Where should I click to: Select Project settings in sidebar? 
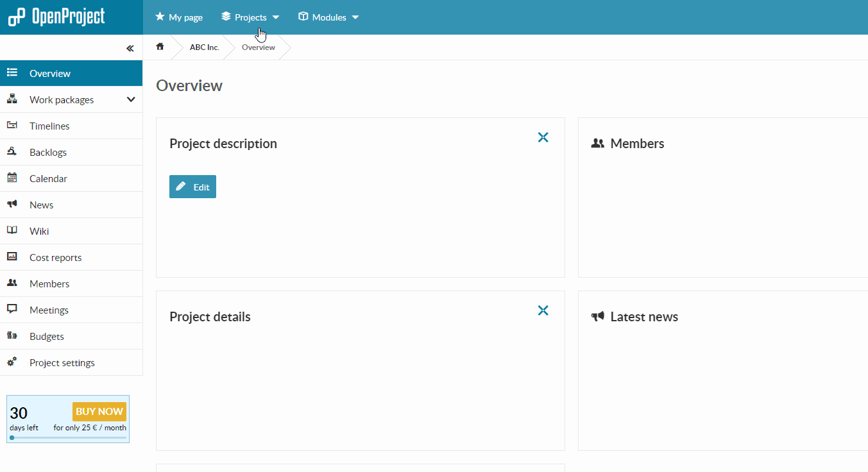pos(62,363)
